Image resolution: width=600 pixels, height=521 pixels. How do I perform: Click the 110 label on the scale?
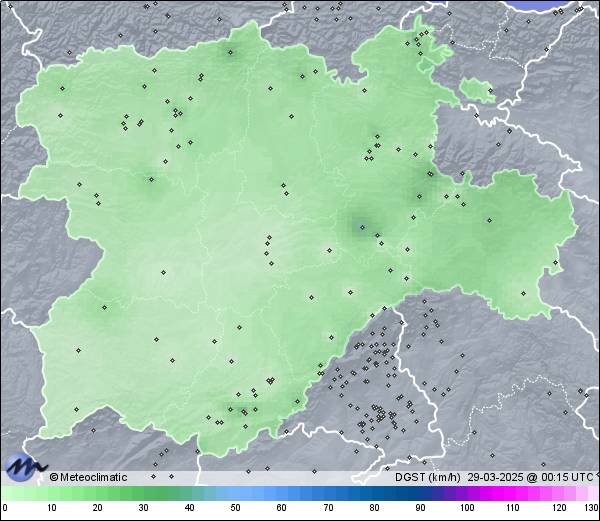pyautogui.click(x=513, y=508)
